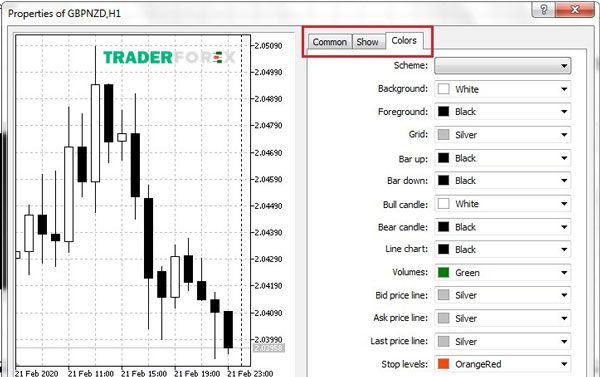Select the Colors tab

click(x=404, y=41)
